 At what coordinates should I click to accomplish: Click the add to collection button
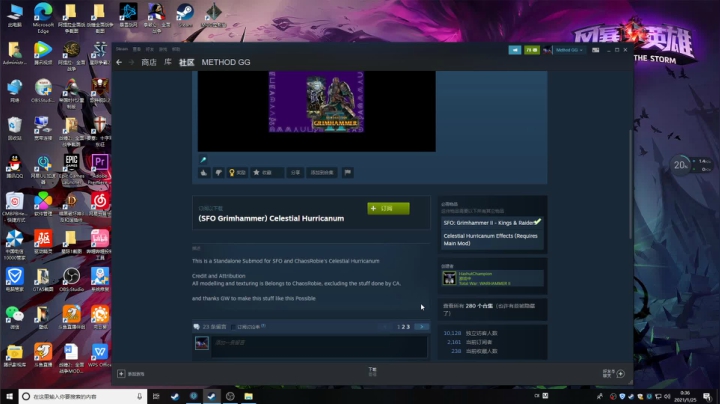[322, 173]
